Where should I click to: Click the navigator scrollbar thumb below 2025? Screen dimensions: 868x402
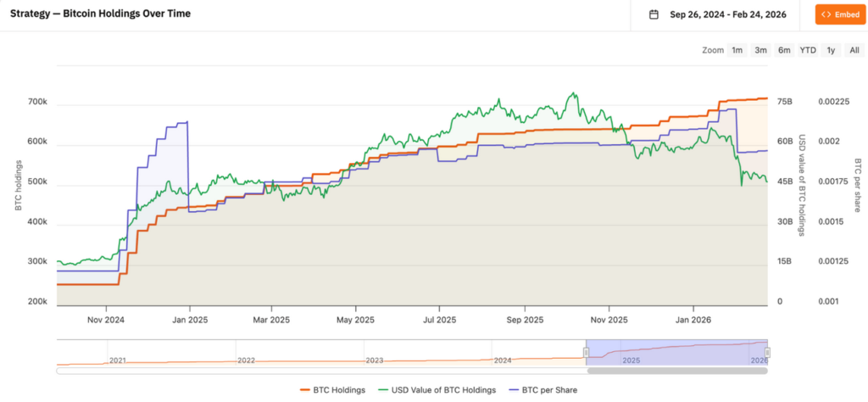676,371
